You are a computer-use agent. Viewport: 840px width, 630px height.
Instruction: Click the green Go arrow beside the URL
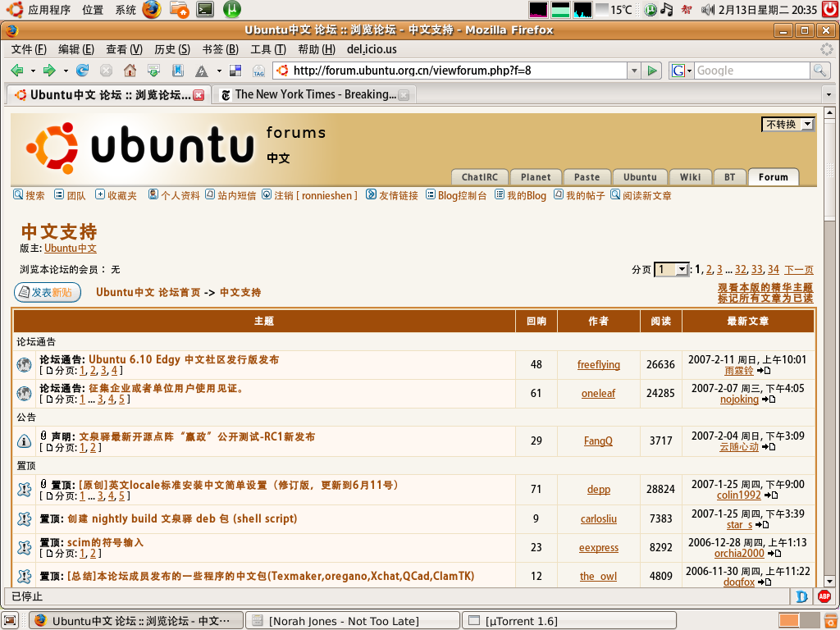point(652,71)
